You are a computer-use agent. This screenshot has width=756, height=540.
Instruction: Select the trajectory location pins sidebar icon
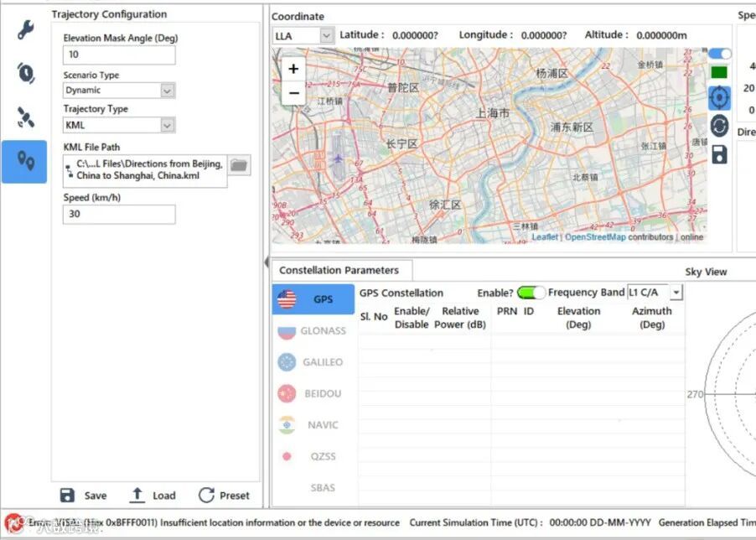[x=24, y=162]
